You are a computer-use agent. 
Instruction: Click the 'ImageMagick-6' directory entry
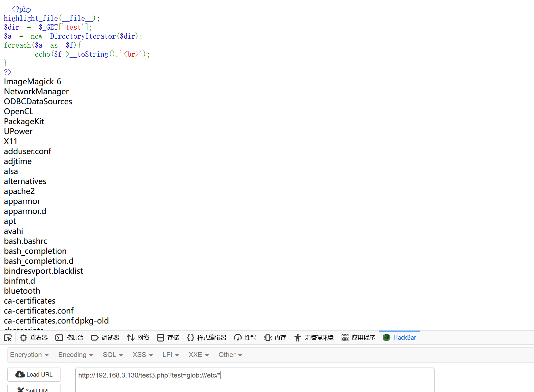point(33,82)
